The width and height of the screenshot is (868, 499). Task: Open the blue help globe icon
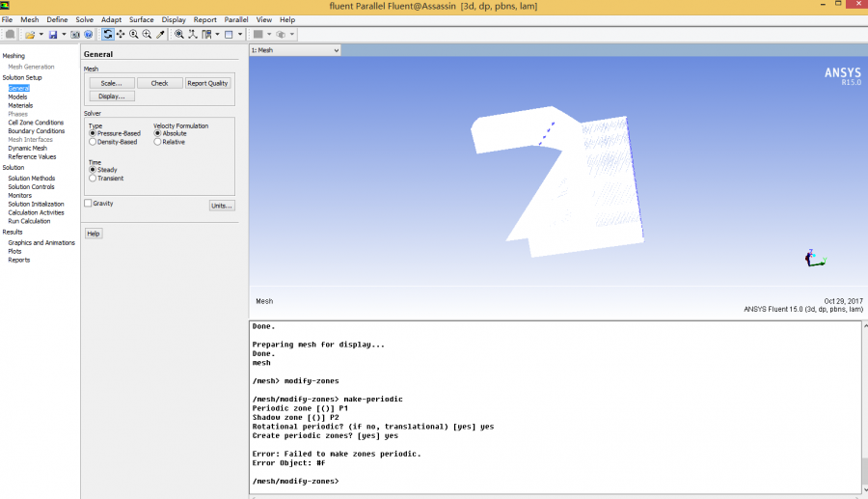(88, 35)
